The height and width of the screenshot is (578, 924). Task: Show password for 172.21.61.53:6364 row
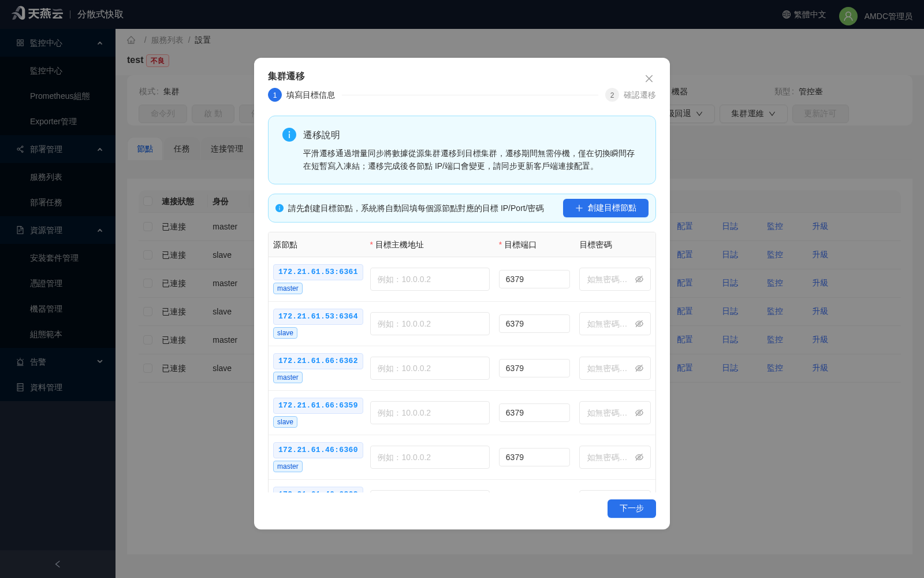point(639,324)
